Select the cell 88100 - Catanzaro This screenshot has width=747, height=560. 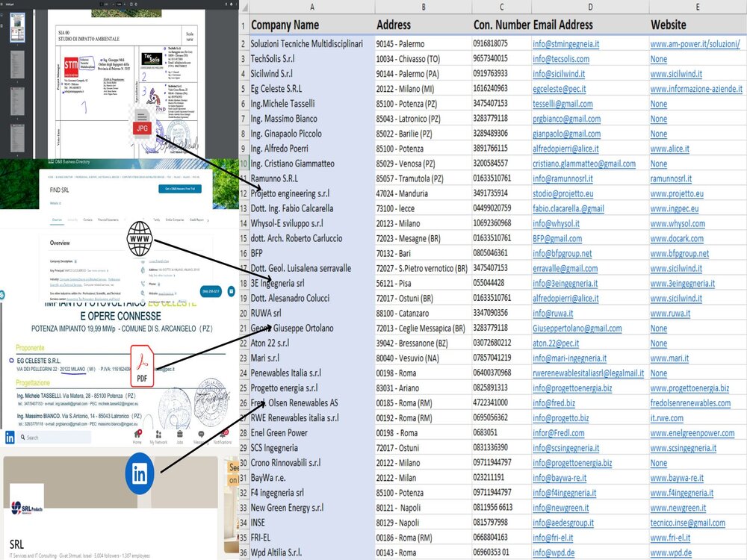[x=423, y=314]
